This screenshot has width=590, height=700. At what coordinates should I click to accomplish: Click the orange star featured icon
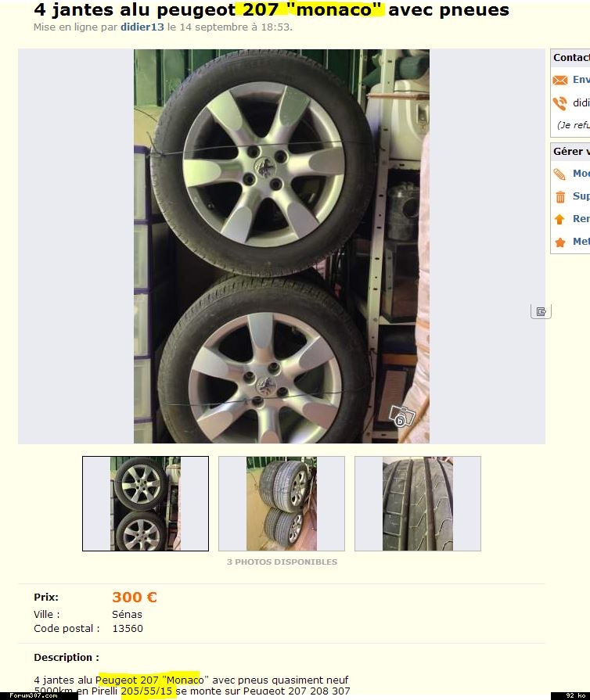point(560,242)
